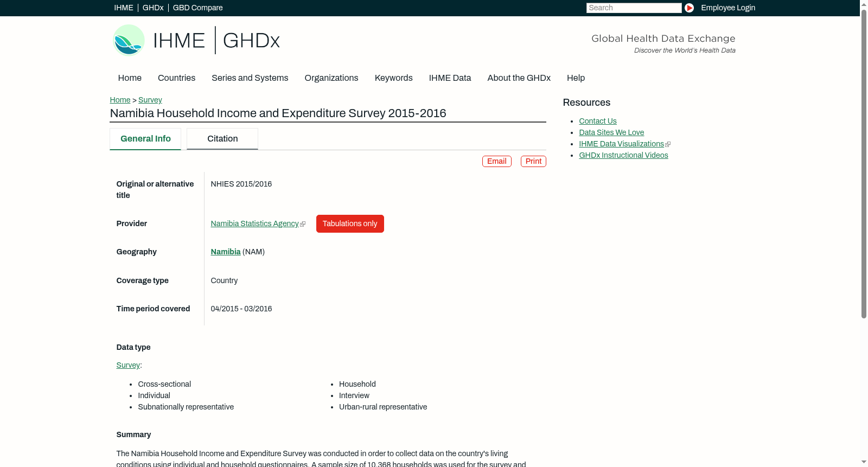The image size is (868, 467).
Task: Open Employee Login
Action: (x=728, y=8)
